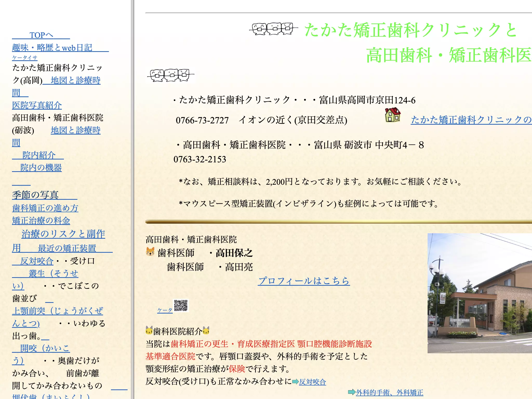Click the cat icon after 歯科医院紹介
This screenshot has height=399, width=532.
(x=206, y=330)
